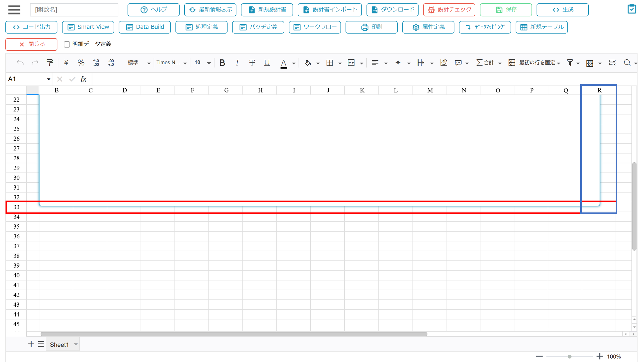Screen dimensions: 644x362
Task: Open 処理定義
Action: [201, 27]
